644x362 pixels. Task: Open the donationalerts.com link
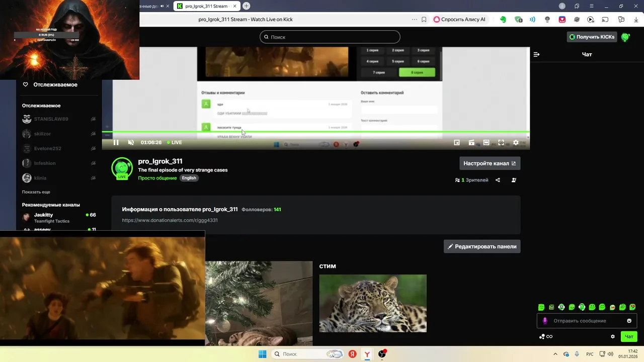coord(170,220)
